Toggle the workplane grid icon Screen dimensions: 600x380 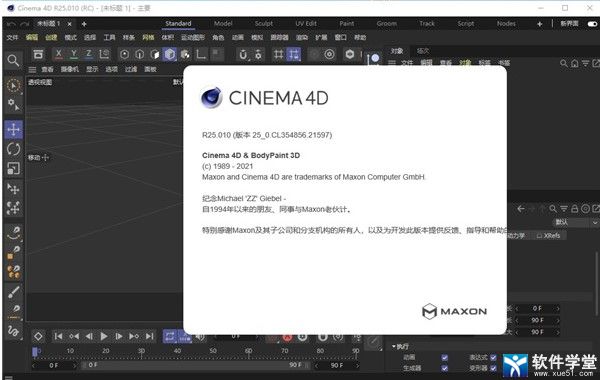pos(279,54)
